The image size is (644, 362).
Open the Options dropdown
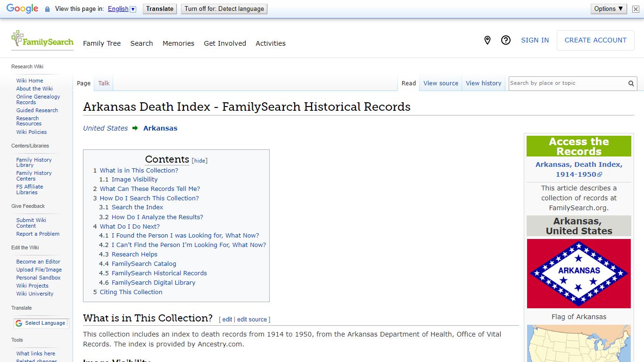[609, 9]
